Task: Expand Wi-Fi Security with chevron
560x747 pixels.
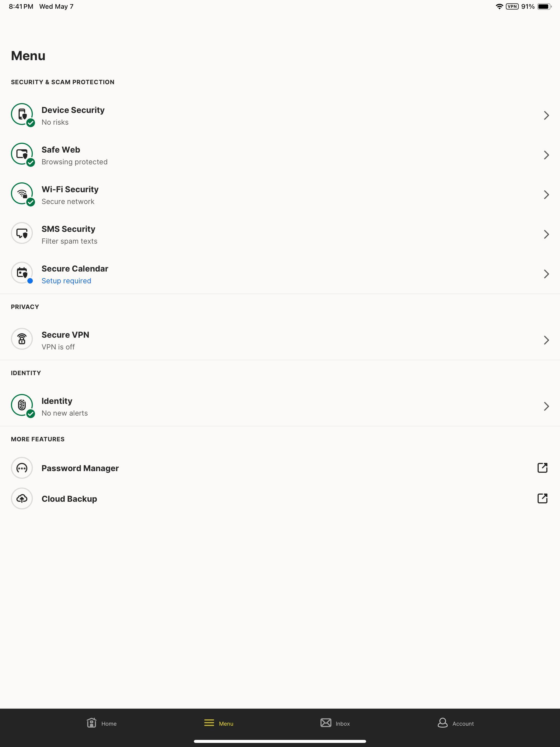Action: click(x=546, y=195)
